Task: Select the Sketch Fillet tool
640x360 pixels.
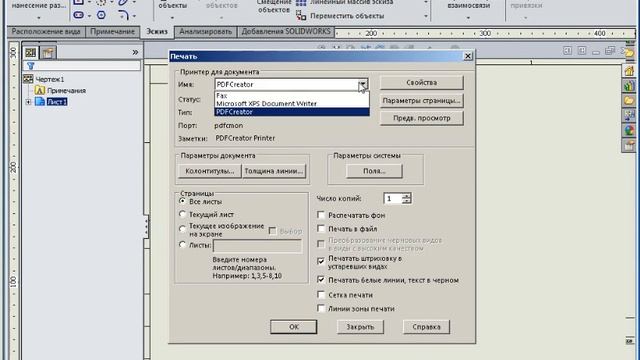Action: pyautogui.click(x=123, y=15)
